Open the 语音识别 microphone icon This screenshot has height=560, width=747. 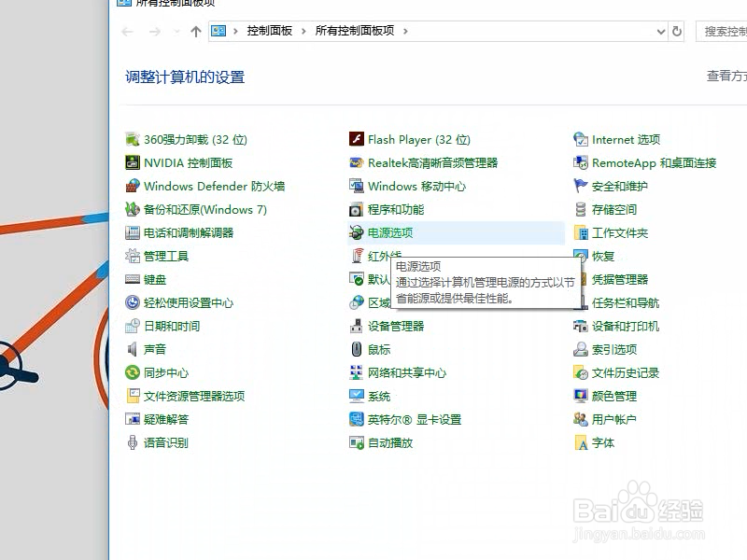point(132,442)
